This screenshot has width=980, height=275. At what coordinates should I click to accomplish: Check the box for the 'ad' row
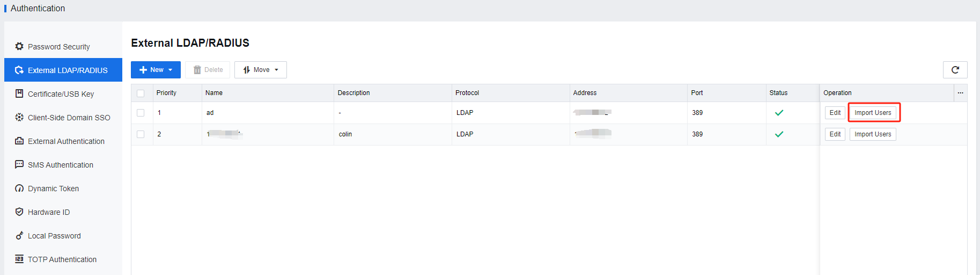pyautogui.click(x=141, y=113)
